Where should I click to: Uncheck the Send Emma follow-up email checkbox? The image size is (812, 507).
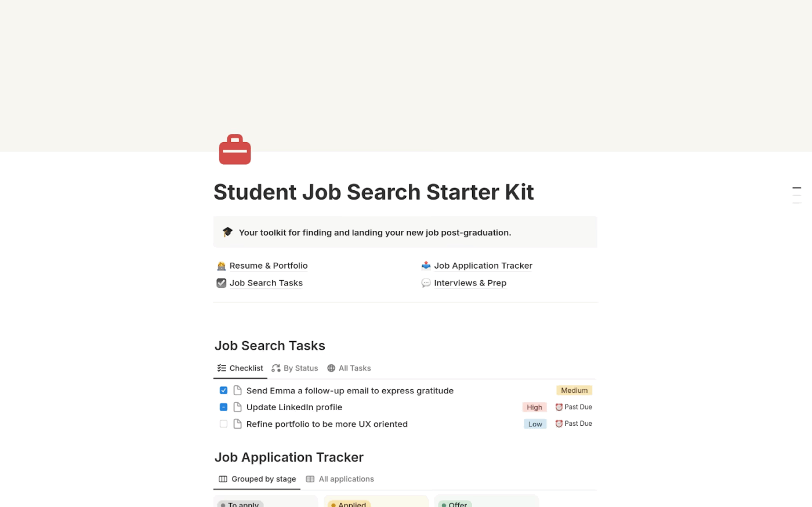(223, 390)
